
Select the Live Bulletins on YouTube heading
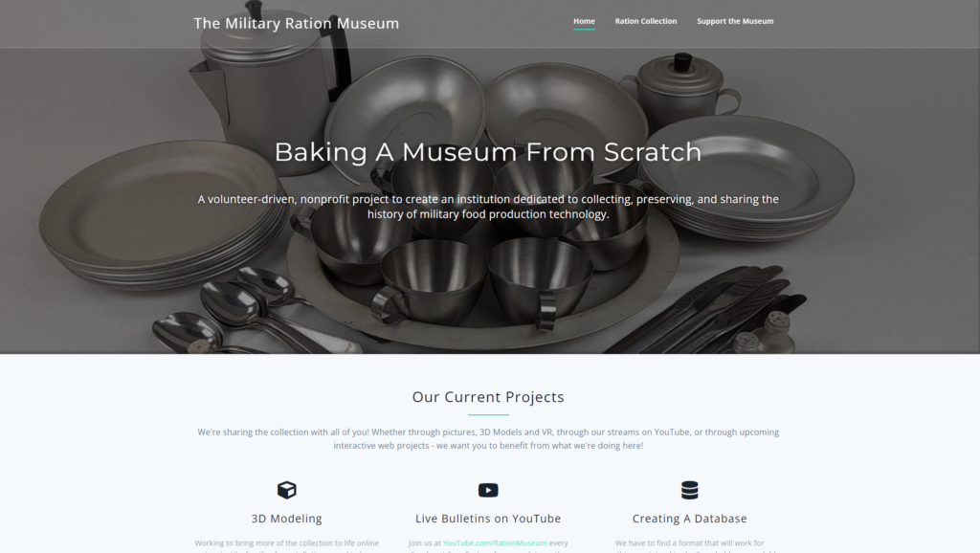488,518
